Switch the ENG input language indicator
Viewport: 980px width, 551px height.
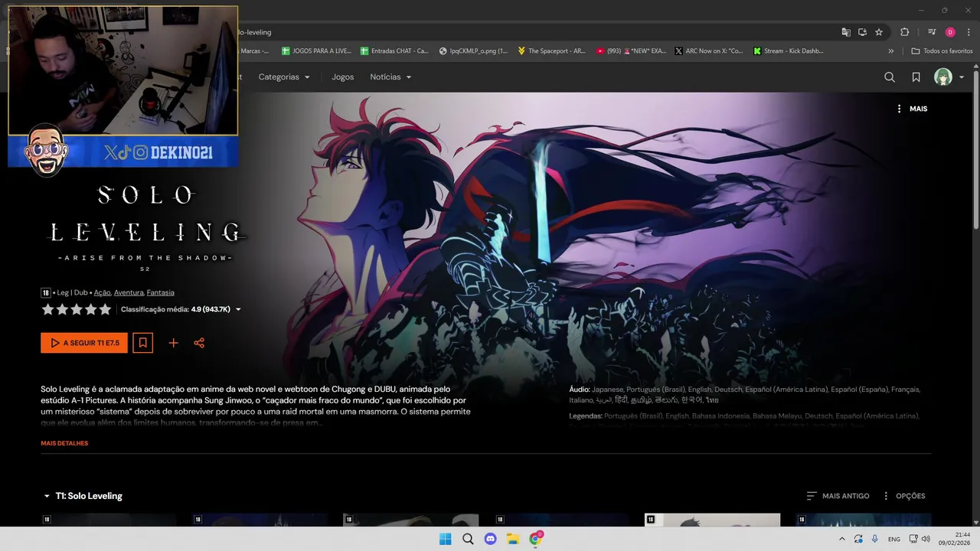[x=893, y=540]
